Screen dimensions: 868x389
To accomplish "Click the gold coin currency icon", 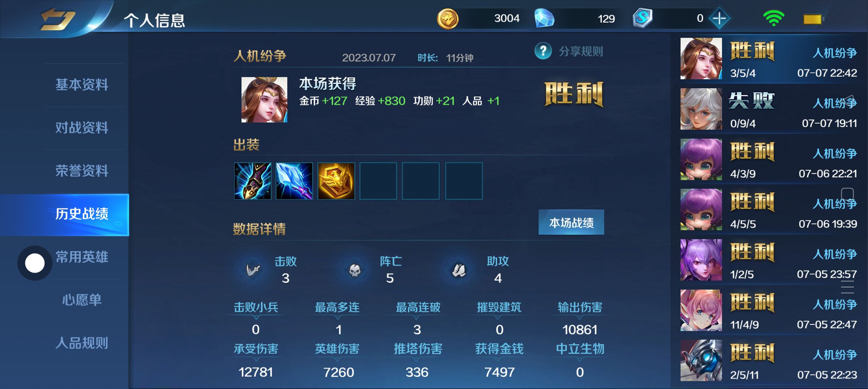I will coord(448,18).
